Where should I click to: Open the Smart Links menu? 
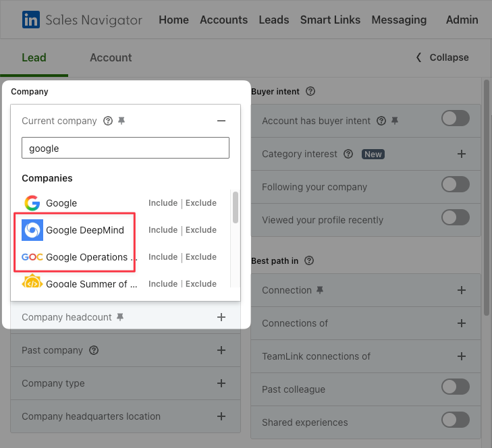click(330, 20)
